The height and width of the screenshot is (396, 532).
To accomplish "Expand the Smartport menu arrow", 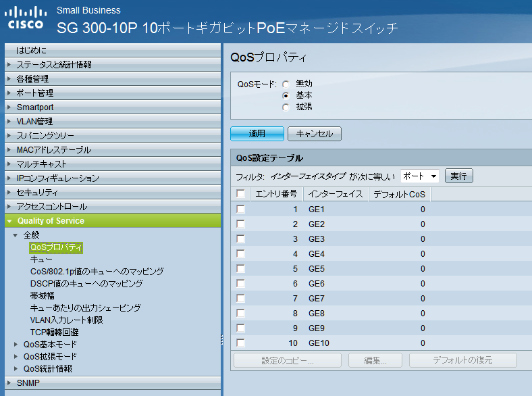I will [9, 107].
